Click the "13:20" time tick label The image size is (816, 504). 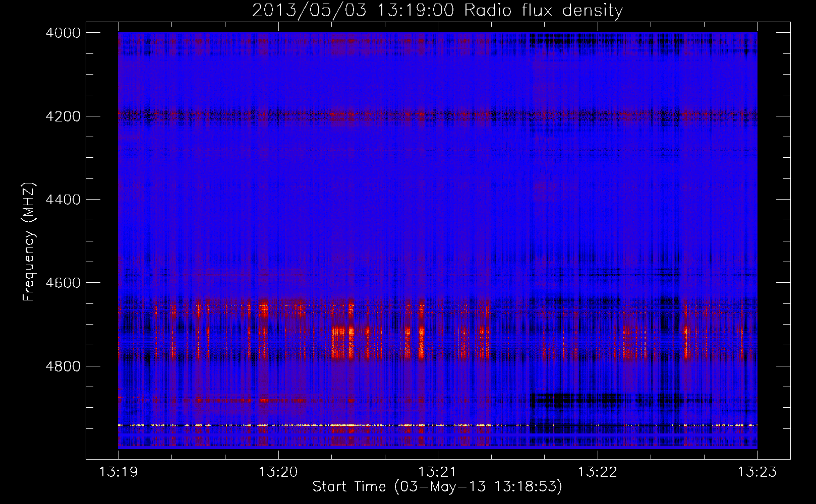pos(278,472)
